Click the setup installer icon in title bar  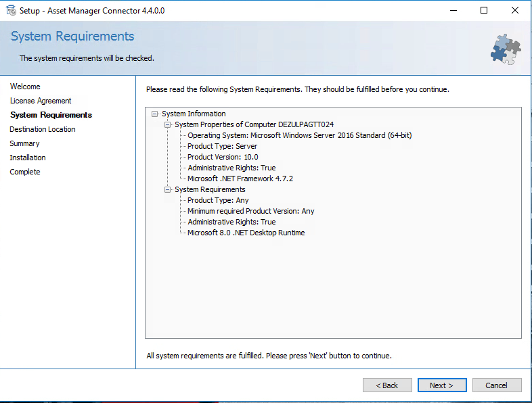point(10,10)
